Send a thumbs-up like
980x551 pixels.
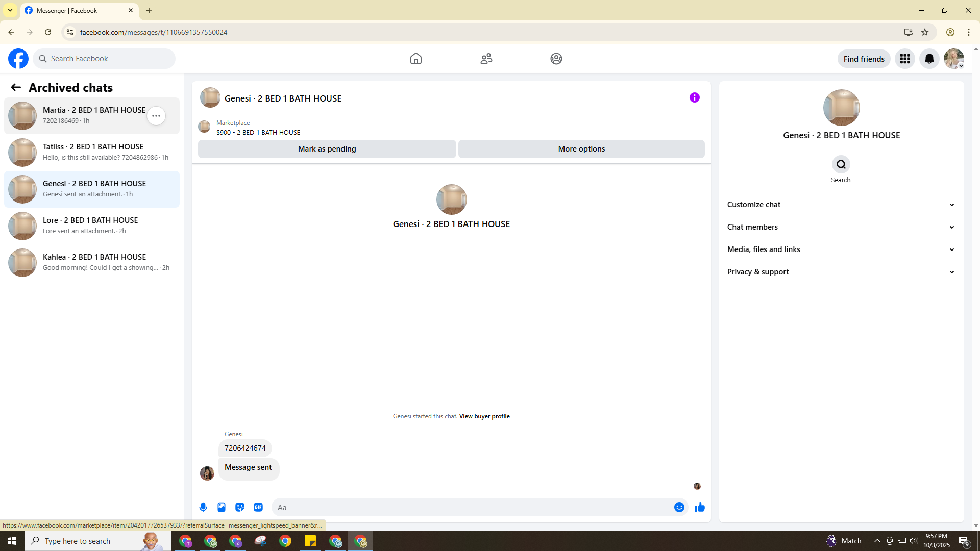pos(700,507)
